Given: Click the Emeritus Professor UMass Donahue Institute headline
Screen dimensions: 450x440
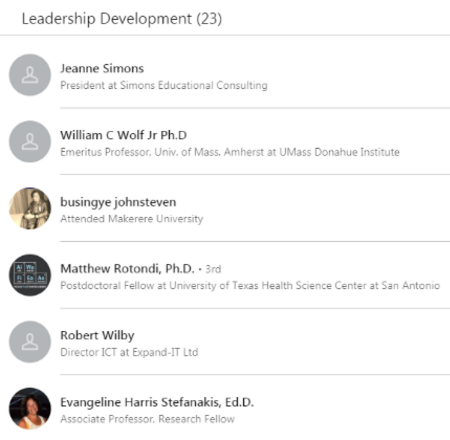Looking at the screenshot, I should [230, 152].
